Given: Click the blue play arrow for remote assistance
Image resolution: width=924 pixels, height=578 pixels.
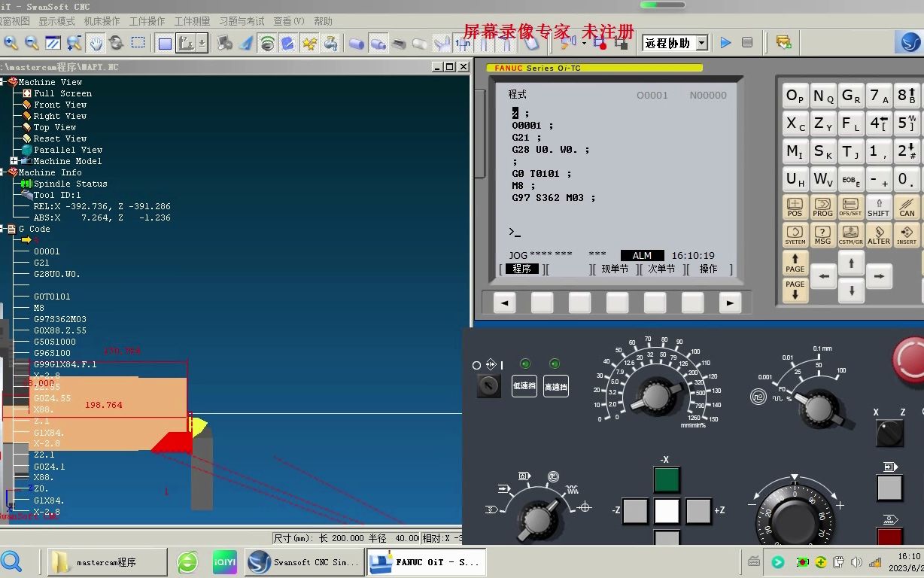Looking at the screenshot, I should pyautogui.click(x=725, y=43).
